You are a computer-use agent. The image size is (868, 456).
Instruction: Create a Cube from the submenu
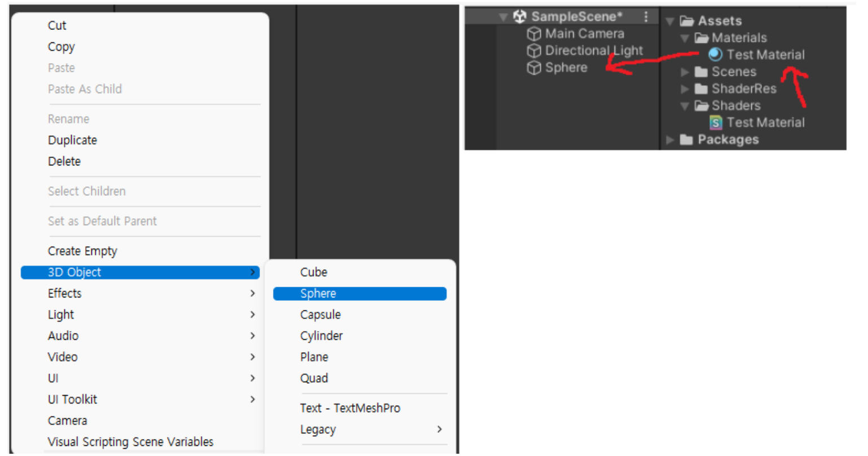(x=314, y=272)
